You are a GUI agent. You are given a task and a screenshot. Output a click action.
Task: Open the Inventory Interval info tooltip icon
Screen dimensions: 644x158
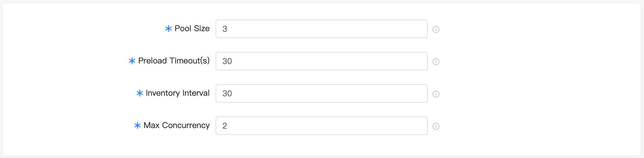[x=436, y=94]
